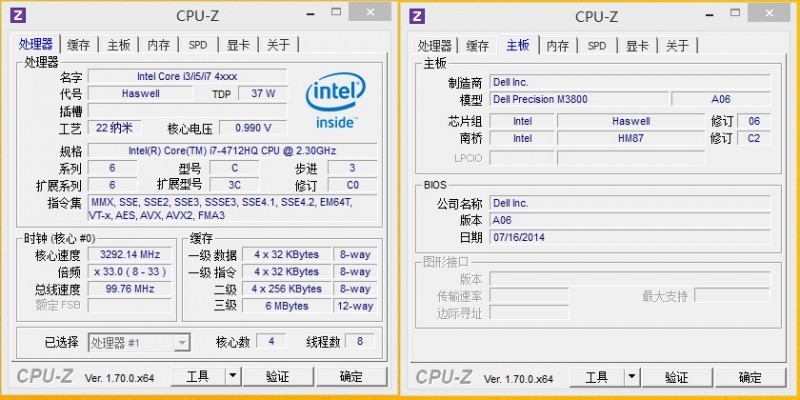Click the processor name field Intel Core i3/i5/i7 4xxx
800x400 pixels.
[187, 77]
